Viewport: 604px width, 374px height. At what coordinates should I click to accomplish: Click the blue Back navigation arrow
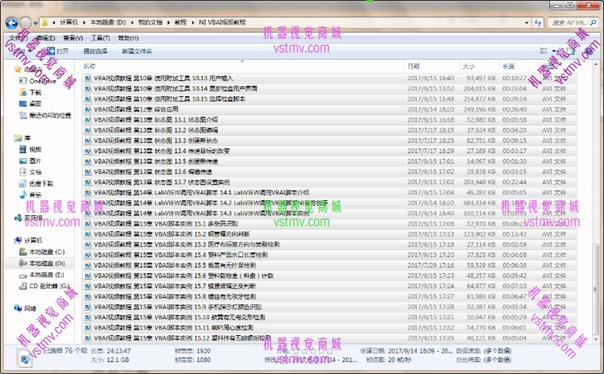[12, 23]
